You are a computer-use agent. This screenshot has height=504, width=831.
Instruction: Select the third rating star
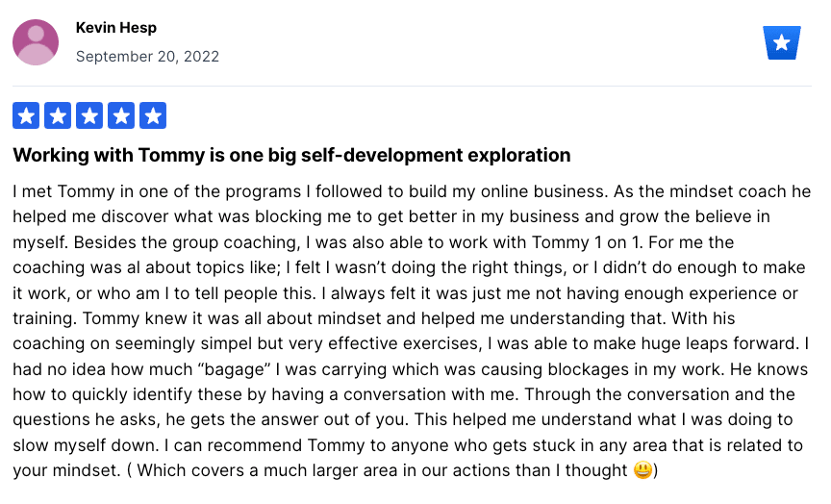pyautogui.click(x=89, y=115)
